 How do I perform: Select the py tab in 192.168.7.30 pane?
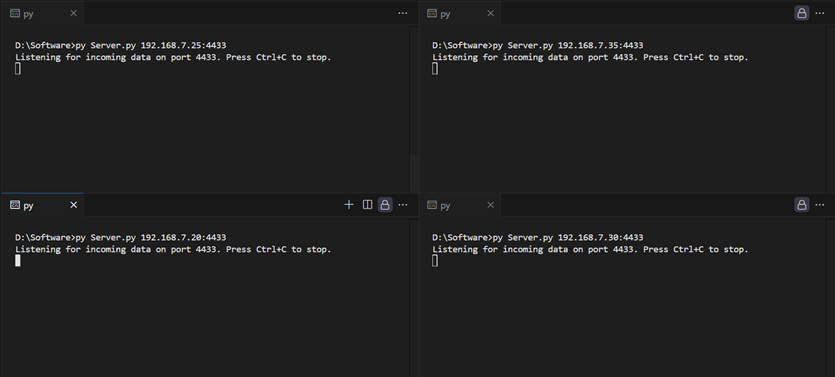coord(459,205)
